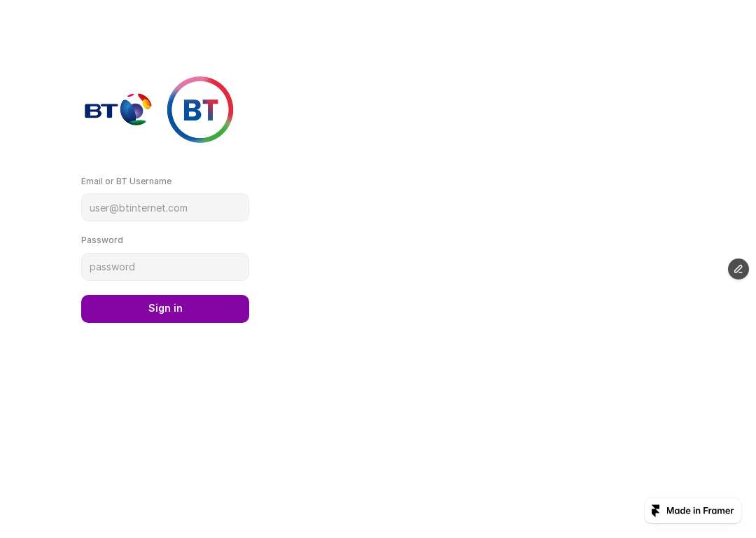This screenshot has width=756, height=538.
Task: Focus the Email or BT Username field
Action: (165, 207)
